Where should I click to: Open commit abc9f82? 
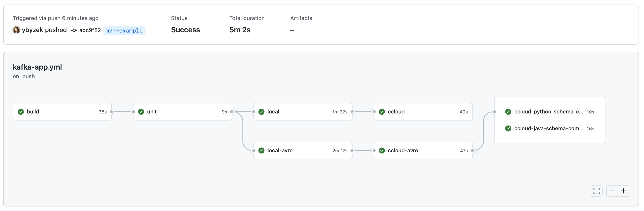[90, 30]
